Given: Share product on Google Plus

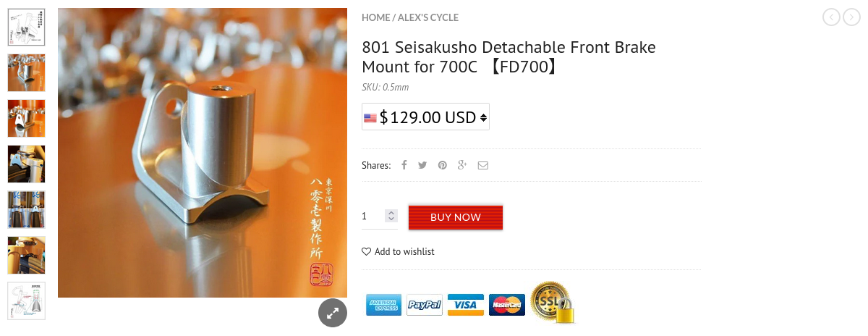Looking at the screenshot, I should [462, 165].
